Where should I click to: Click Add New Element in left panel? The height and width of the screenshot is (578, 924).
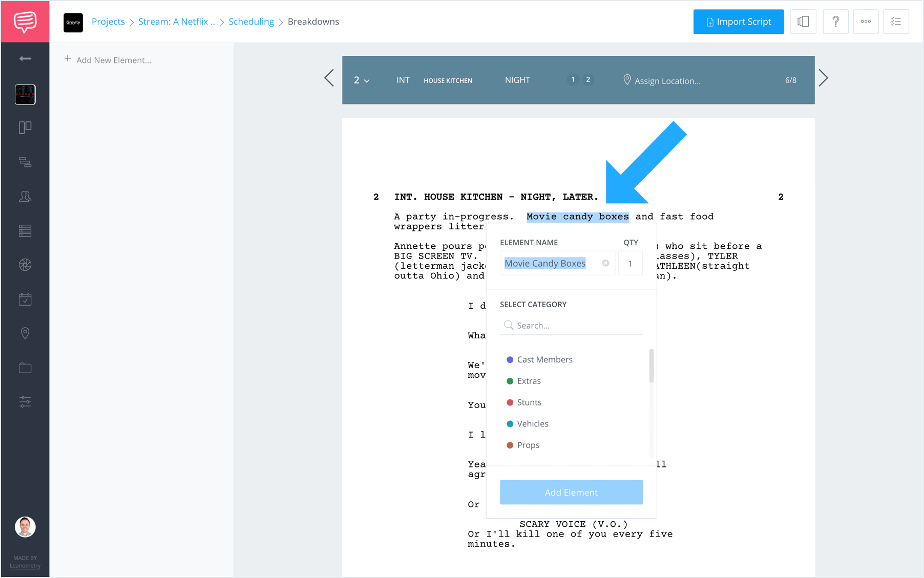point(108,60)
